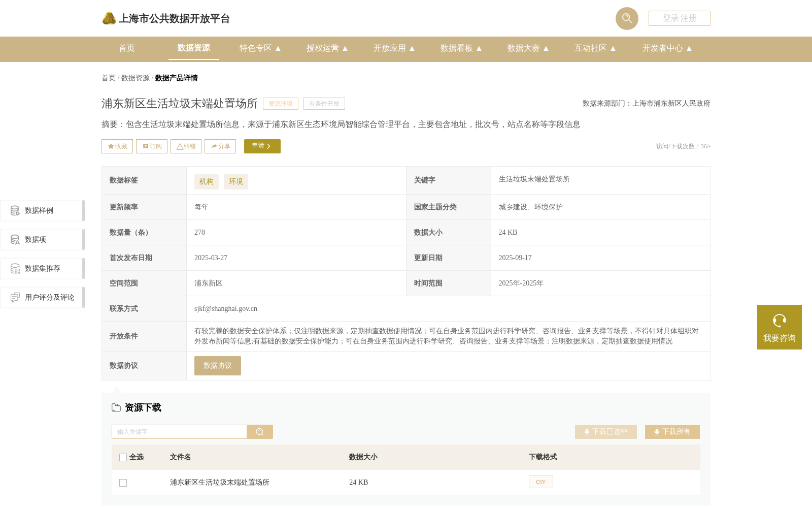Click 数据资源 breadcrumb link

(136, 78)
